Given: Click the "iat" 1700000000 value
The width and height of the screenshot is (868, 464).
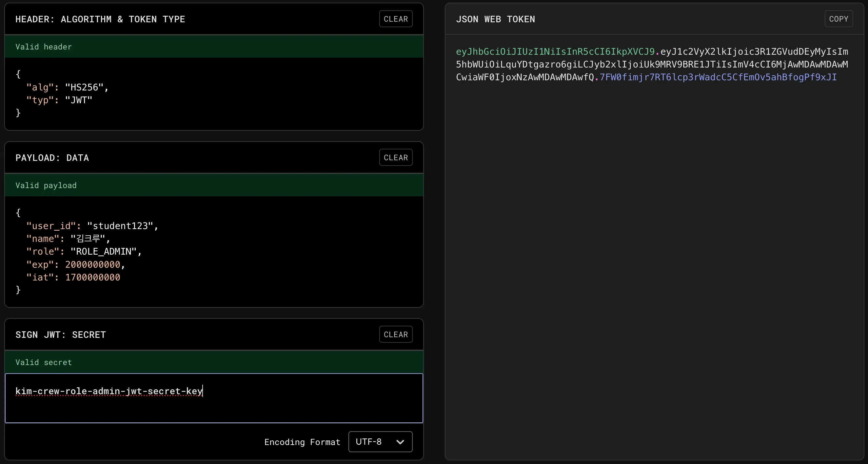Looking at the screenshot, I should pyautogui.click(x=92, y=277).
